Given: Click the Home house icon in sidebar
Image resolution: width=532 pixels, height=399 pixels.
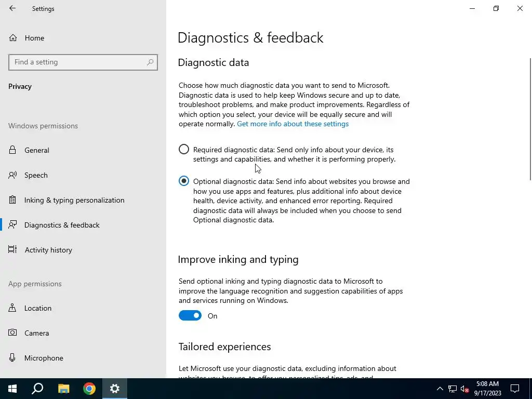Looking at the screenshot, I should click(13, 37).
